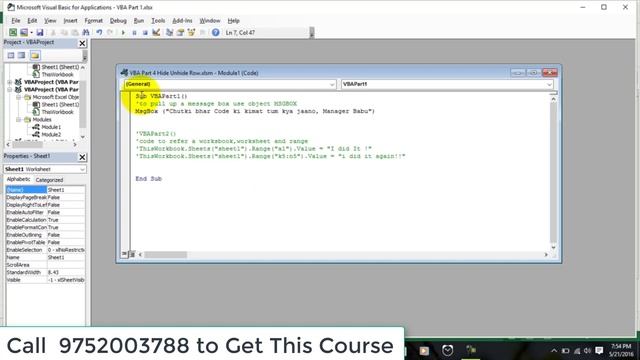
Task: Collapse the Modules folder
Action: coord(18,120)
